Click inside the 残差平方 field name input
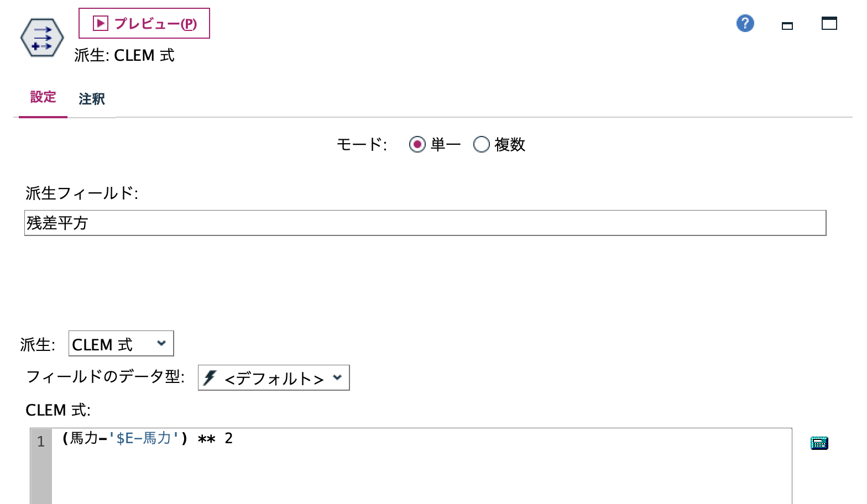867x504 pixels. pyautogui.click(x=221, y=223)
